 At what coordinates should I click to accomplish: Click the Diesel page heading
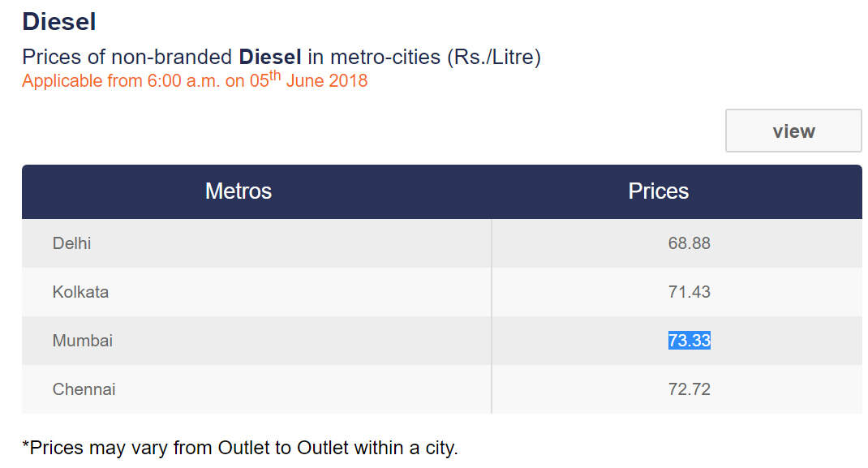(59, 22)
